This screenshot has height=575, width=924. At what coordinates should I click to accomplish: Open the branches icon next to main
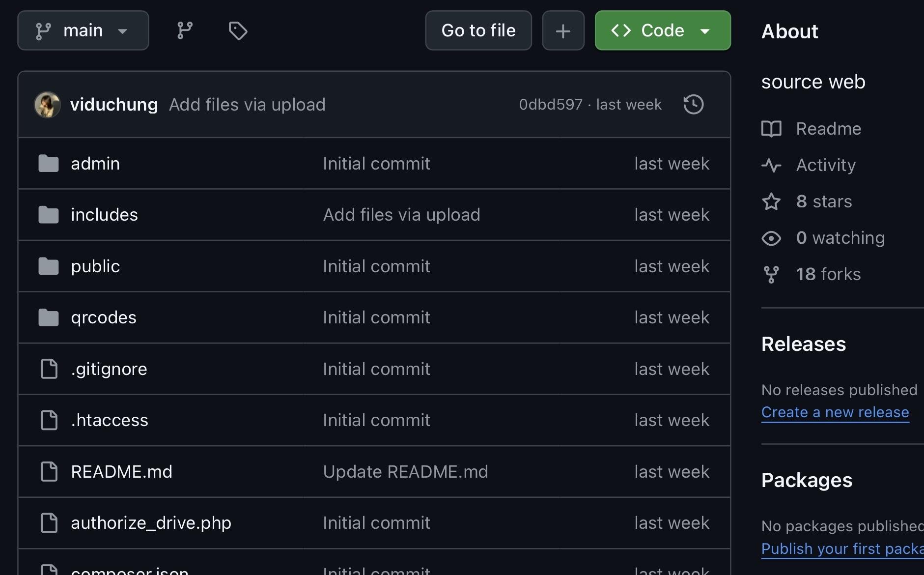185,30
